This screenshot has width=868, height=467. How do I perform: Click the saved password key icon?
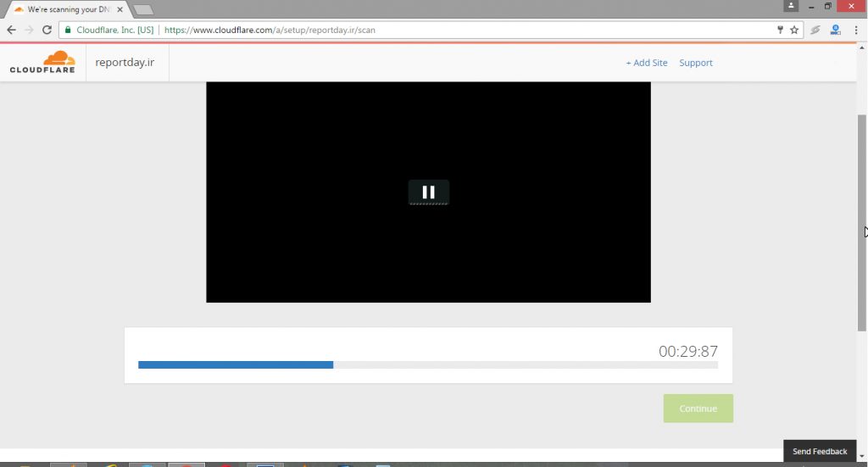tap(780, 30)
